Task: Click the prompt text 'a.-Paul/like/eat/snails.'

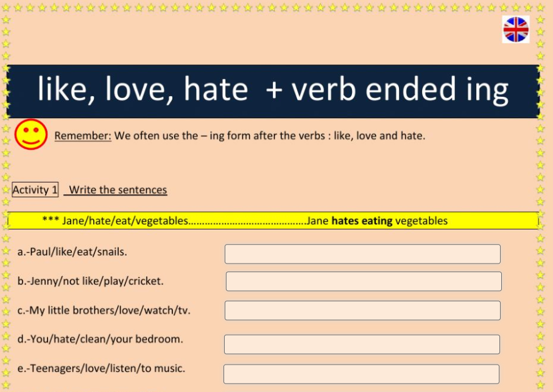Action: coord(72,251)
